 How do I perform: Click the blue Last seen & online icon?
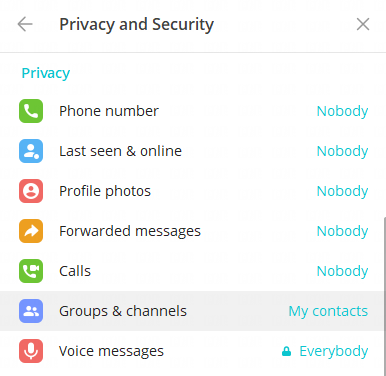click(x=31, y=151)
